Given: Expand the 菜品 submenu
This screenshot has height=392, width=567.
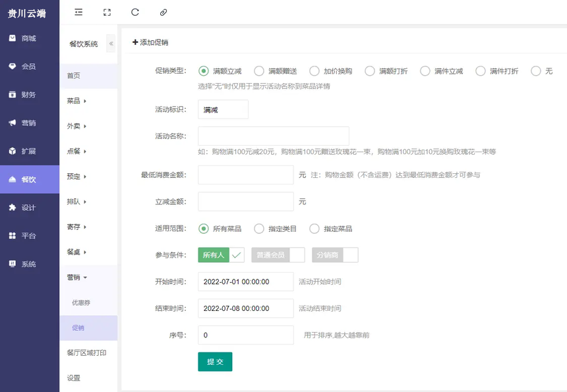Looking at the screenshot, I should click(88, 101).
